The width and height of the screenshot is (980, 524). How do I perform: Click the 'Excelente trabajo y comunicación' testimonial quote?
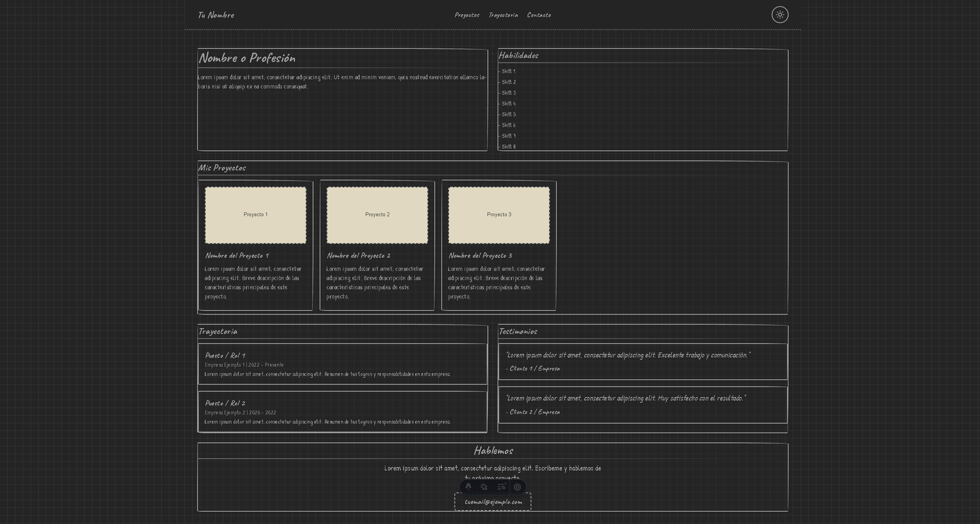click(628, 355)
